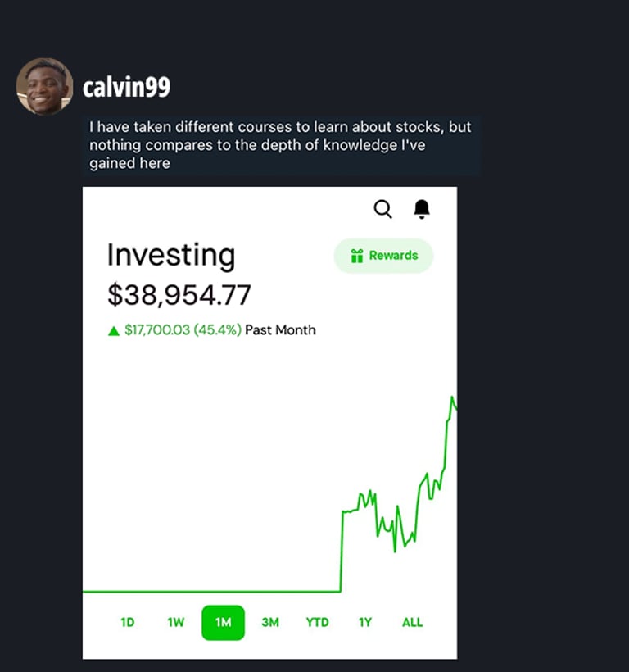Click the gift icon beside Rewards
Image resolution: width=629 pixels, height=672 pixels.
[x=356, y=256]
